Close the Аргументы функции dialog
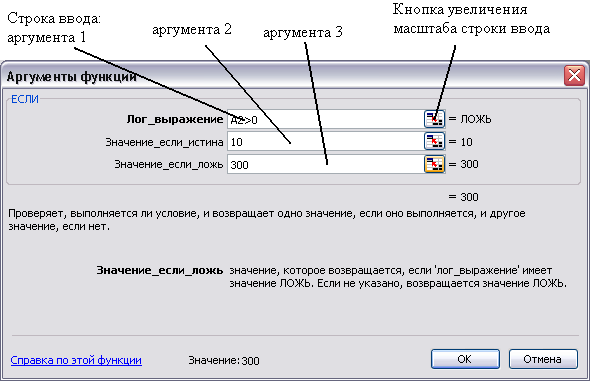 (x=574, y=76)
